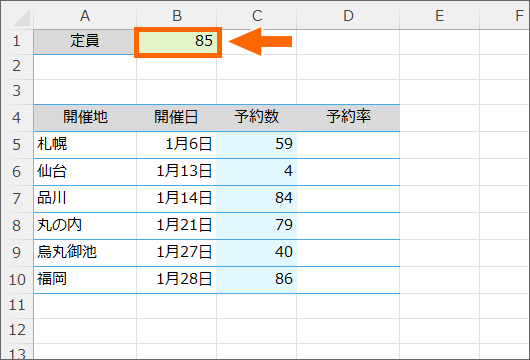
Task: Select row 9 header
Action: [x=17, y=253]
